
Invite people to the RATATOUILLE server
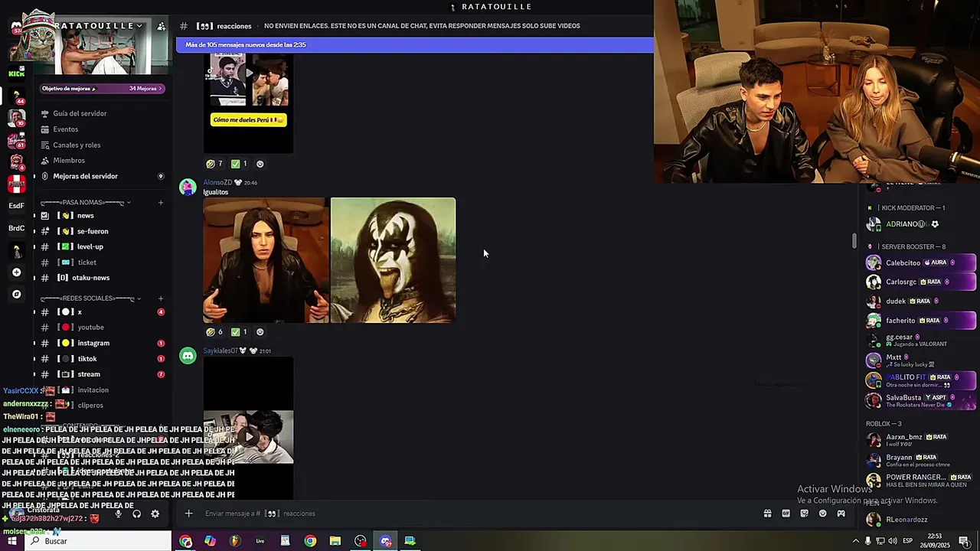(x=161, y=26)
